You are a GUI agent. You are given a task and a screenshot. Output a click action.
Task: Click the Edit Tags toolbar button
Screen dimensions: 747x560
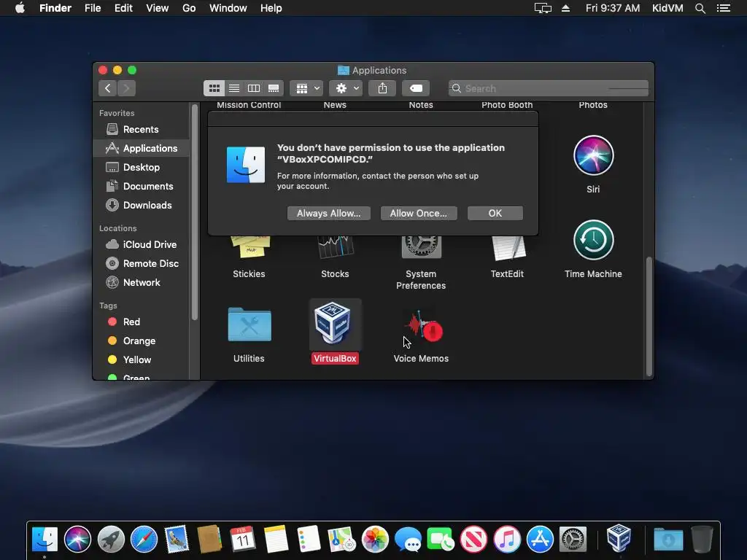[416, 88]
